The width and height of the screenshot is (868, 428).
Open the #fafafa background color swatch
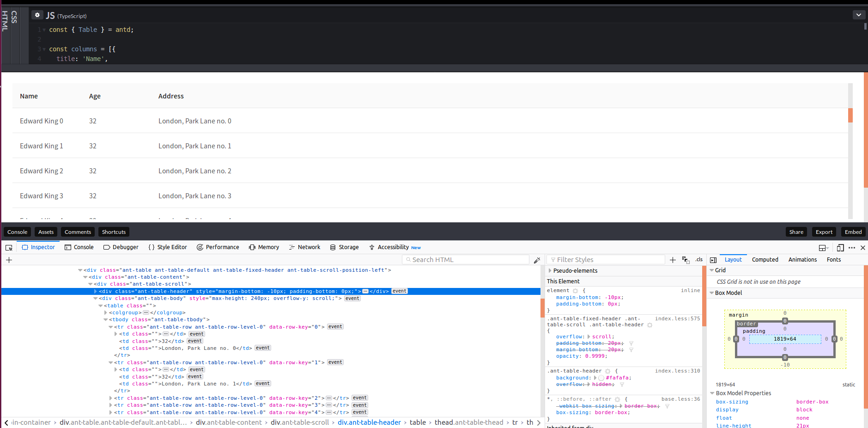(601, 378)
